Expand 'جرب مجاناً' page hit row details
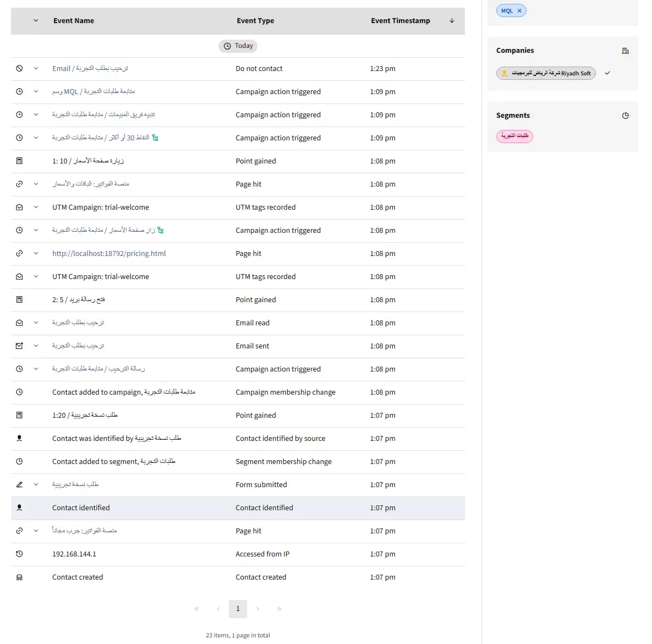Viewport: 652px width, 644px height. coord(36,531)
